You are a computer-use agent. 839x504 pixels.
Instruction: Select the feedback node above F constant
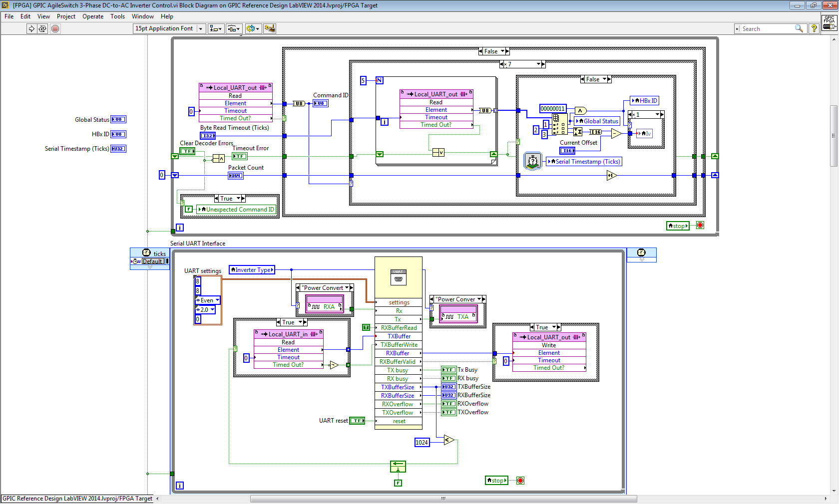click(398, 467)
